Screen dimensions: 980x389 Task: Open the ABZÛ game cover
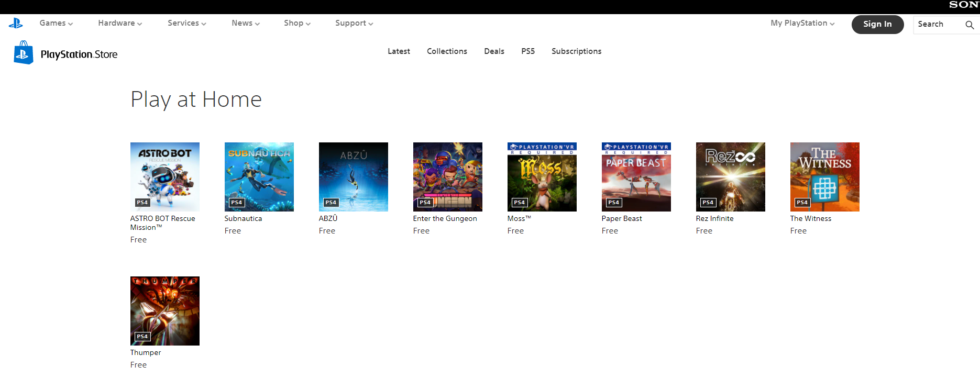[x=354, y=177]
